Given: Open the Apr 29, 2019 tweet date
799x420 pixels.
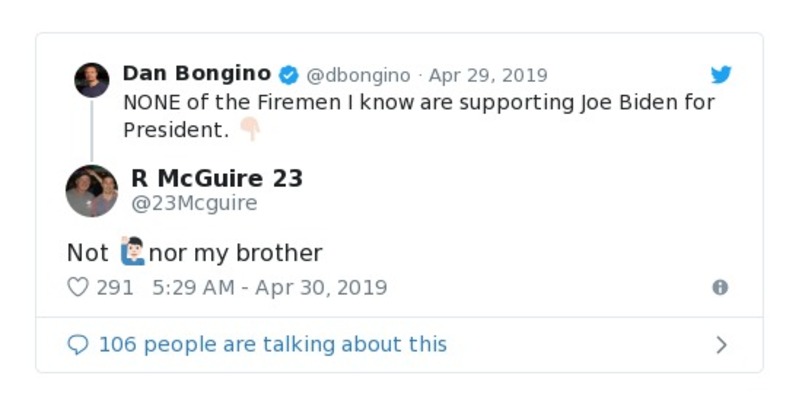Looking at the screenshot, I should coord(488,75).
